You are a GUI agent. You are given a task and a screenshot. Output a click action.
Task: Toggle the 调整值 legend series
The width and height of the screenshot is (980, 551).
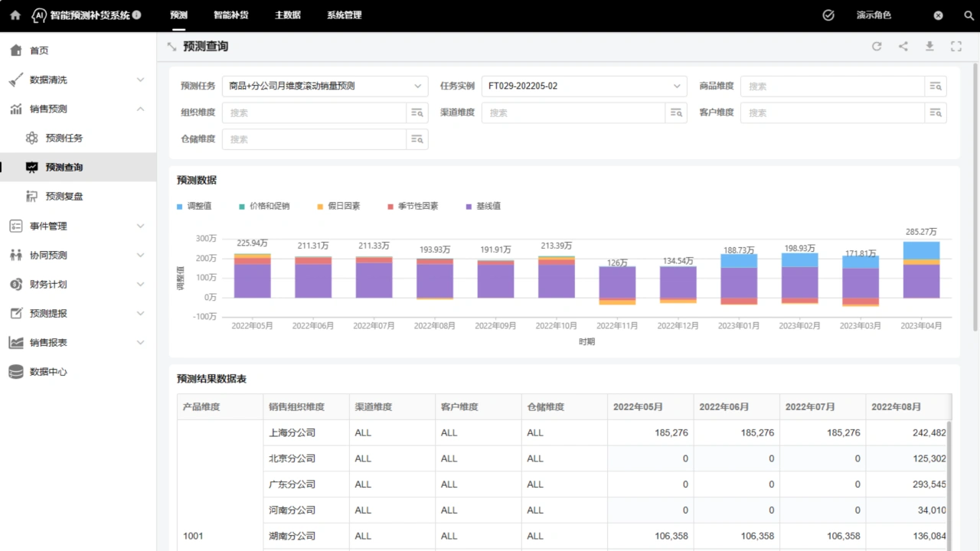(x=194, y=207)
